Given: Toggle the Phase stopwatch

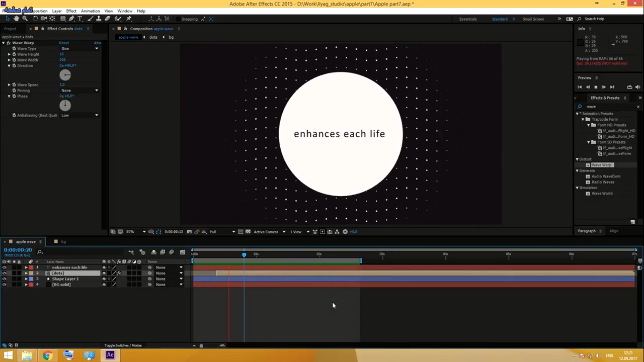Looking at the screenshot, I should point(14,96).
